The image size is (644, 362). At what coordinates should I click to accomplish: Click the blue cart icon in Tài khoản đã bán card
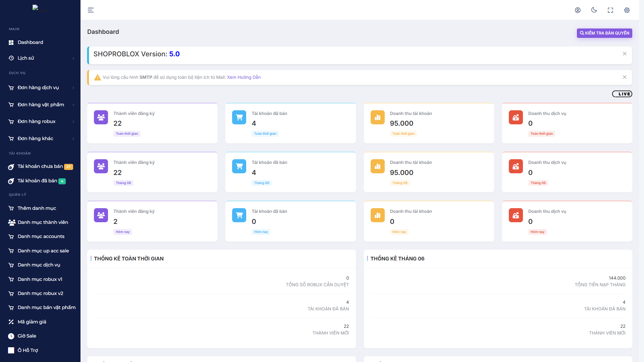tap(239, 117)
